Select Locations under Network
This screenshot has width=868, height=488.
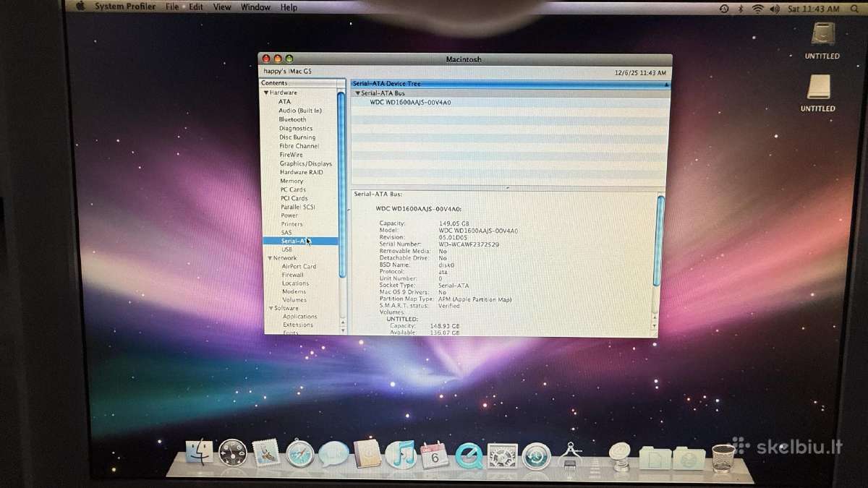pyautogui.click(x=296, y=283)
